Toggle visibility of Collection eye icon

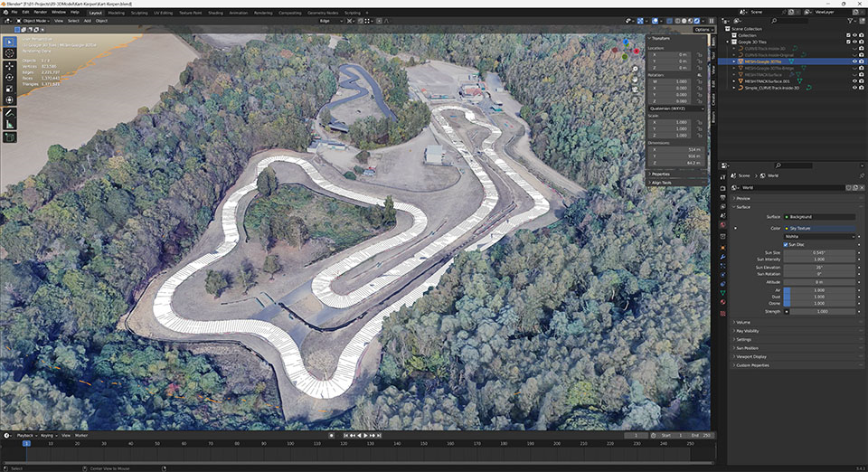point(854,35)
